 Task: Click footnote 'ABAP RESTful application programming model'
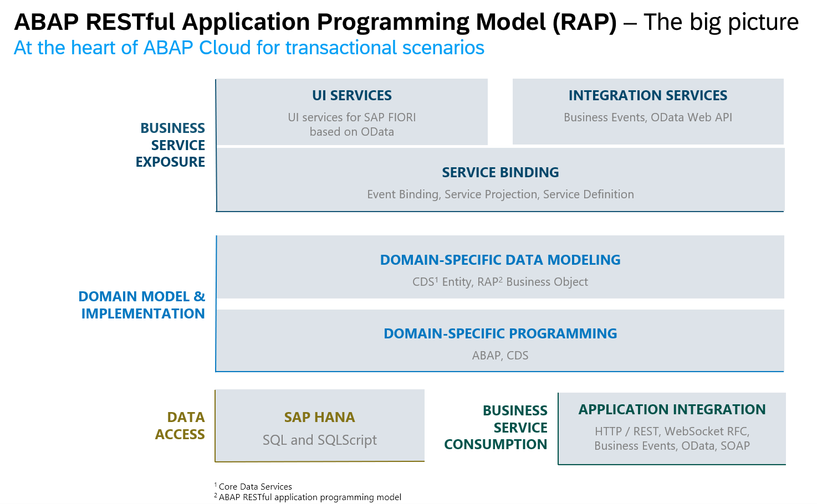pos(310,497)
